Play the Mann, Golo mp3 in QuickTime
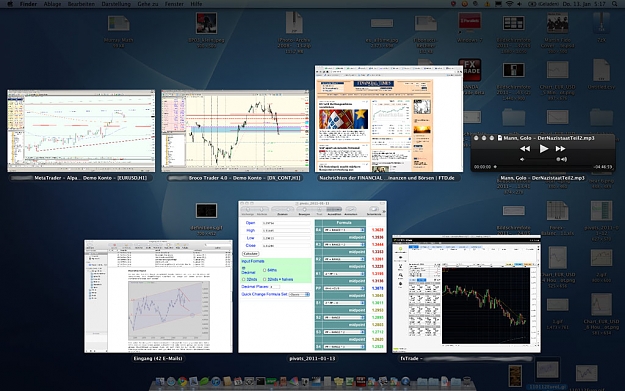The height and width of the screenshot is (391, 625). click(543, 149)
